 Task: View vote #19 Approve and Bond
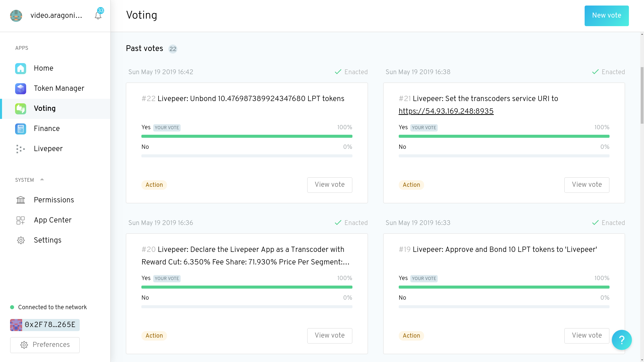[587, 336]
